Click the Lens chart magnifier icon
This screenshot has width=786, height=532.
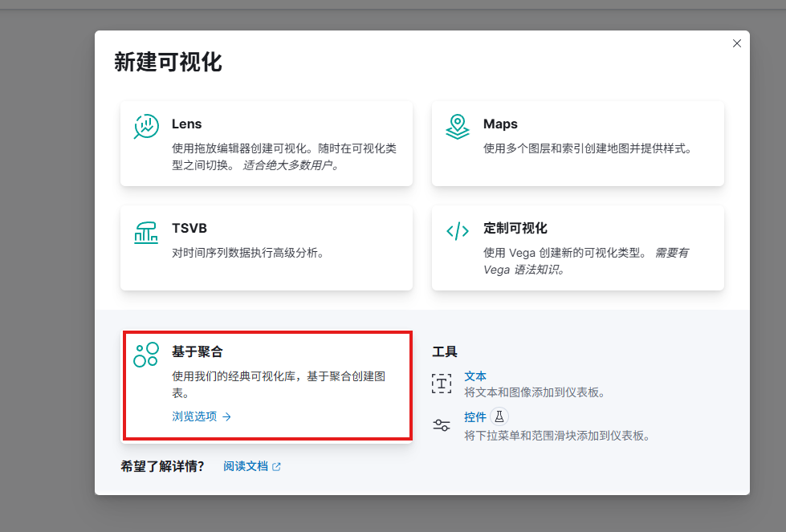point(146,126)
